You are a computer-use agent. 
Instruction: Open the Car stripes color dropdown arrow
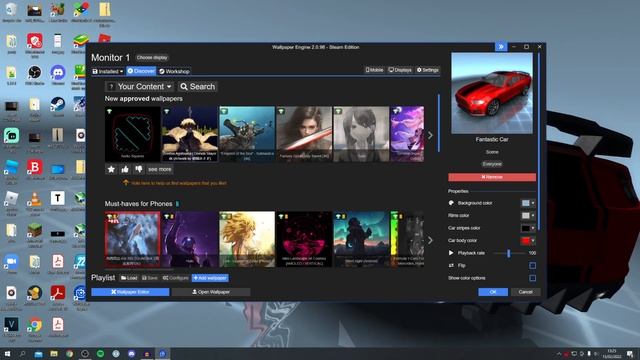[533, 228]
